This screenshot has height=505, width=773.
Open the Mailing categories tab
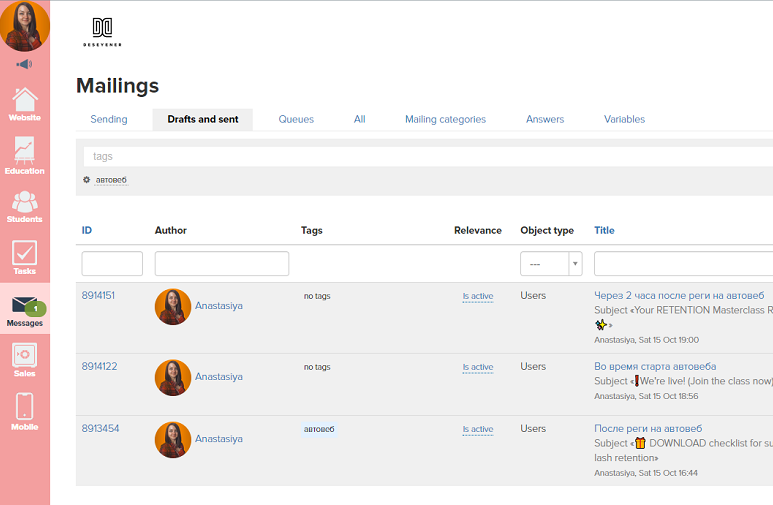point(445,119)
